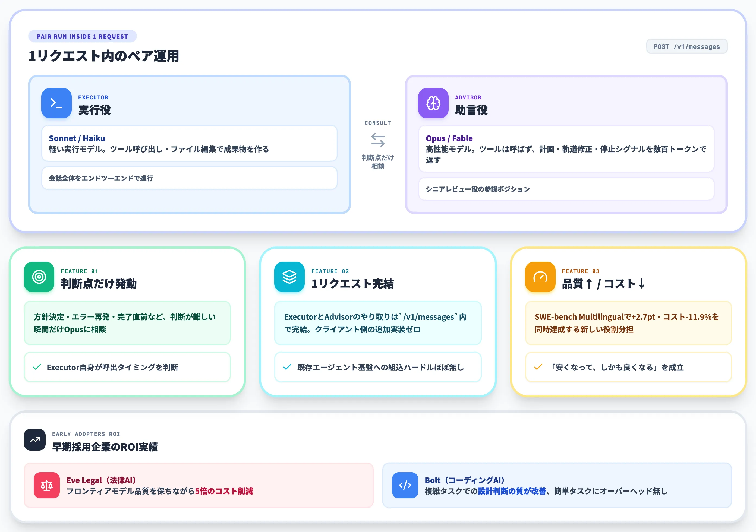Screen dimensions: 756x532
Task: Click the SWE-bench Multilingual description box
Action: 628,323
